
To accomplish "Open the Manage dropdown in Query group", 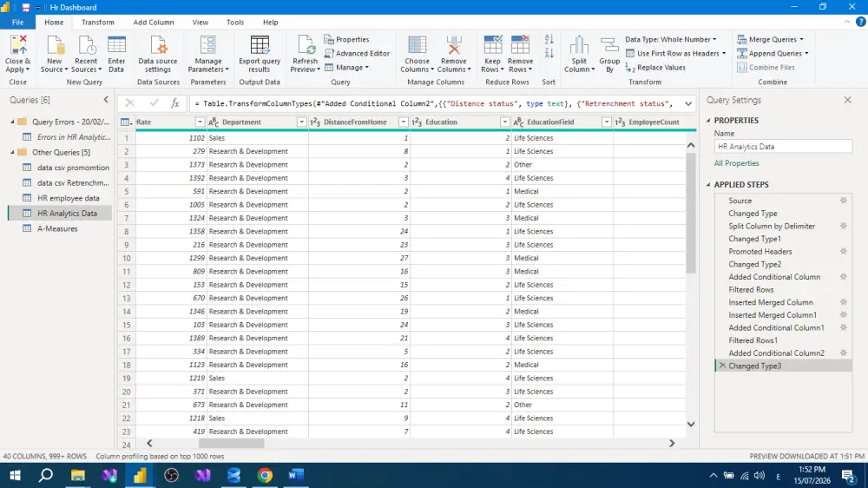I will point(346,68).
